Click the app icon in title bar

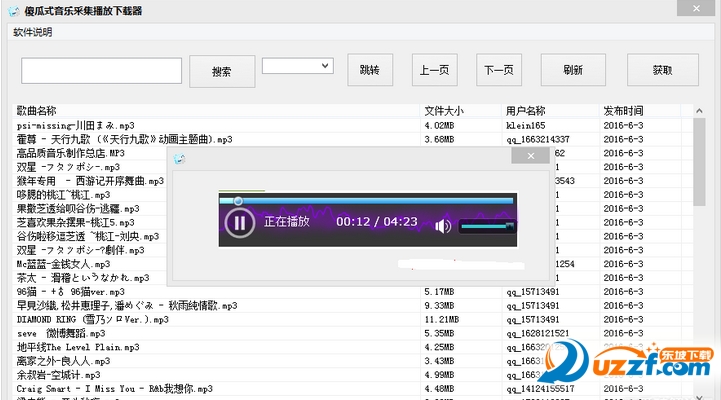pos(11,10)
